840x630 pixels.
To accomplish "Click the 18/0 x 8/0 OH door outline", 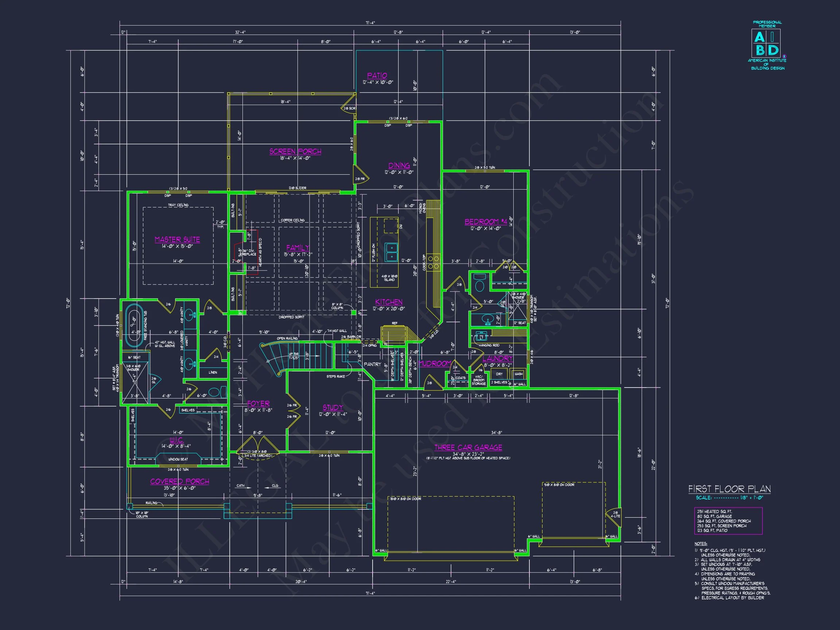I will 451,524.
